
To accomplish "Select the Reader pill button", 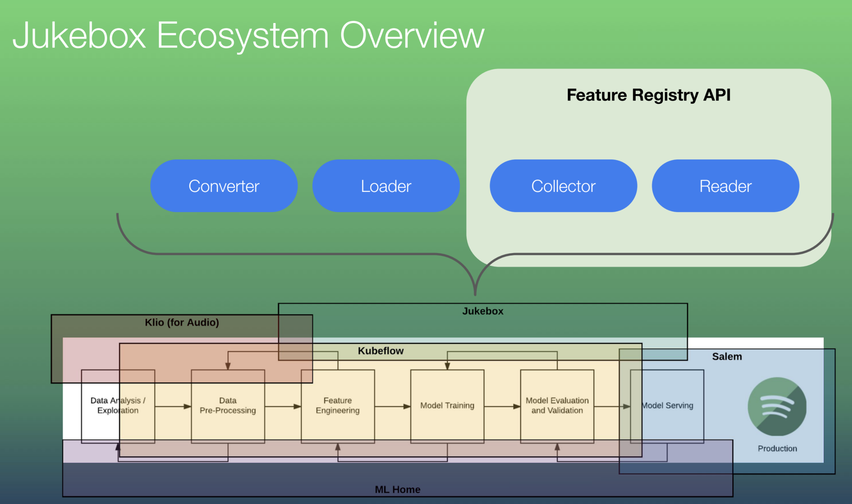I will tap(725, 186).
